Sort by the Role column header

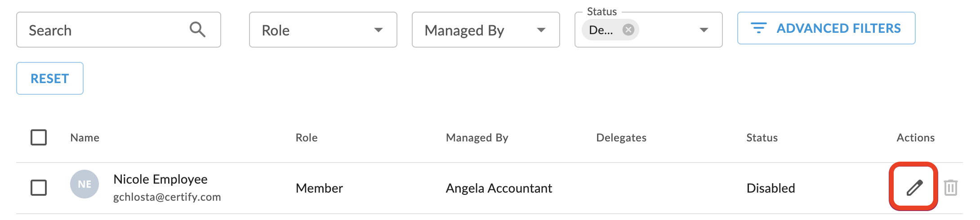coord(307,138)
